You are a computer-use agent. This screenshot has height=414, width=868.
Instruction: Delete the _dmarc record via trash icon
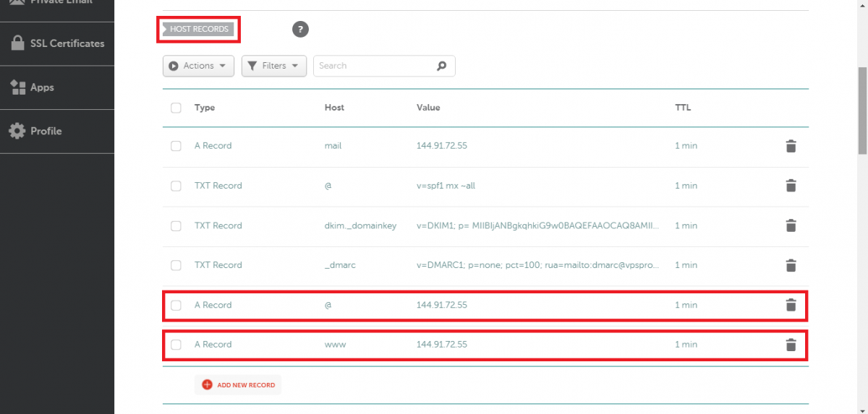pos(791,265)
